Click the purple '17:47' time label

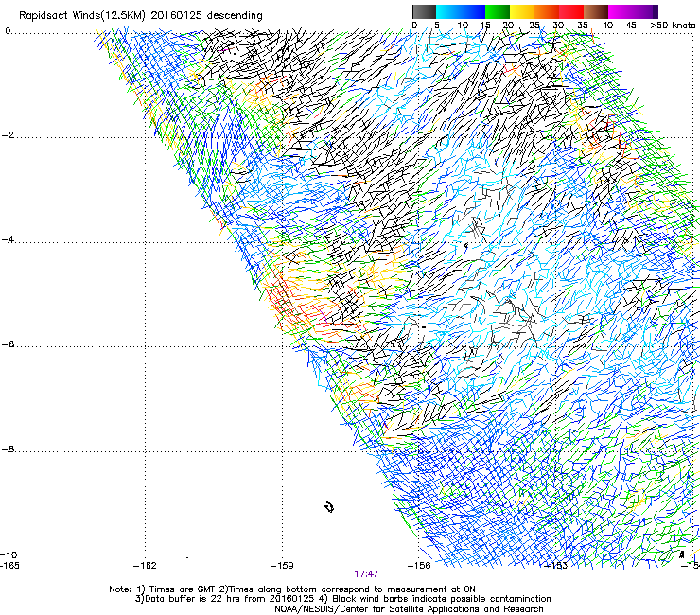coord(366,574)
